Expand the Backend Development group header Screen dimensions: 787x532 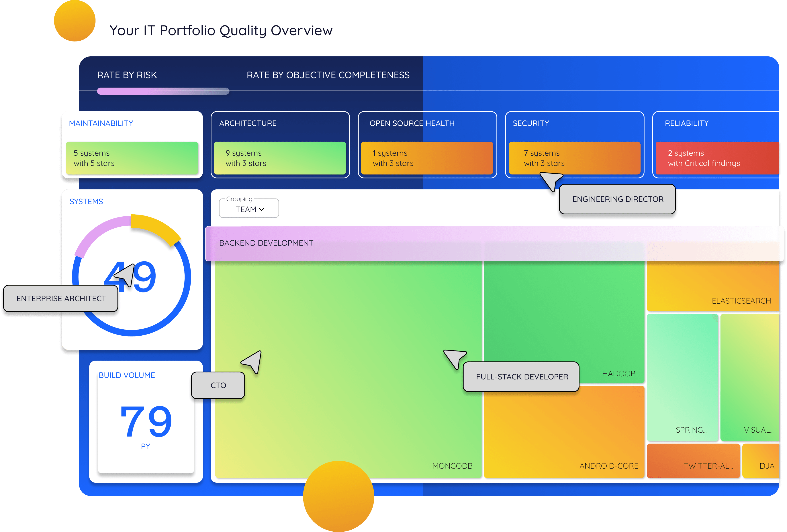266,243
